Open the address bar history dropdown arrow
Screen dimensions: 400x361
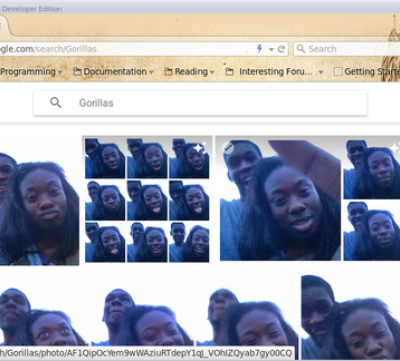(x=271, y=50)
